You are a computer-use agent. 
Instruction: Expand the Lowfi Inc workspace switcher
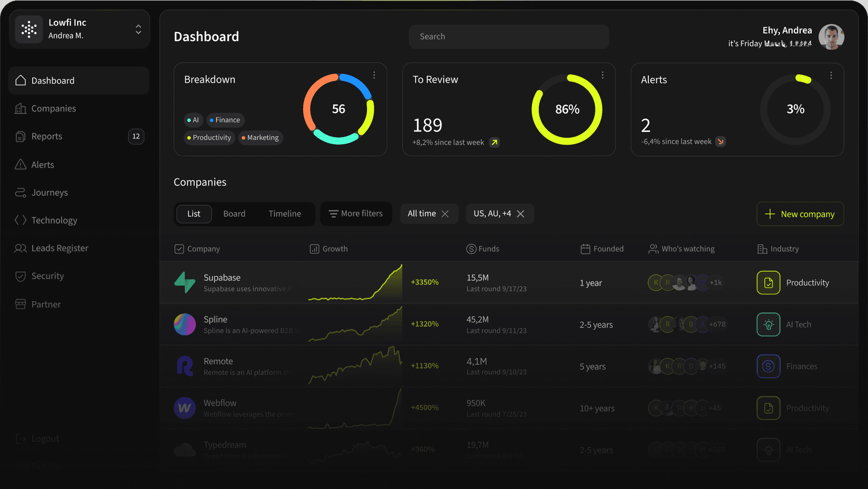138,29
